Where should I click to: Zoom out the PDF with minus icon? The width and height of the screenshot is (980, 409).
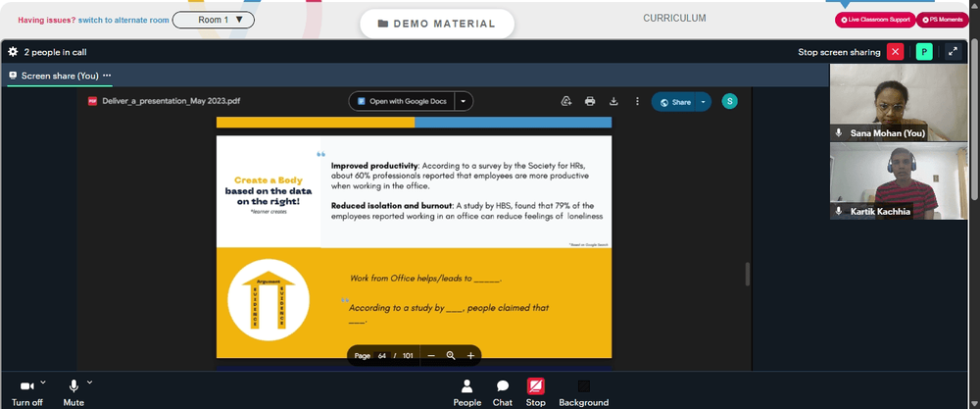[431, 356]
